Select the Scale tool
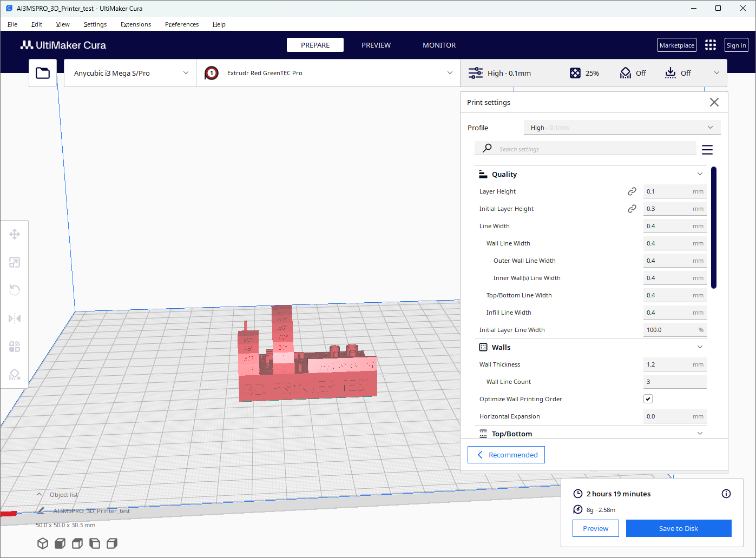The width and height of the screenshot is (756, 558). (x=15, y=262)
